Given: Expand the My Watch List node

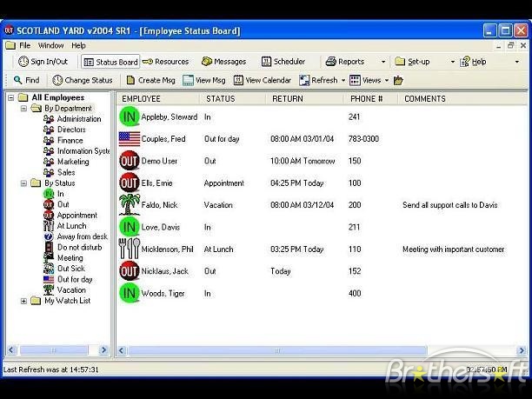Looking at the screenshot, I should (x=23, y=301).
